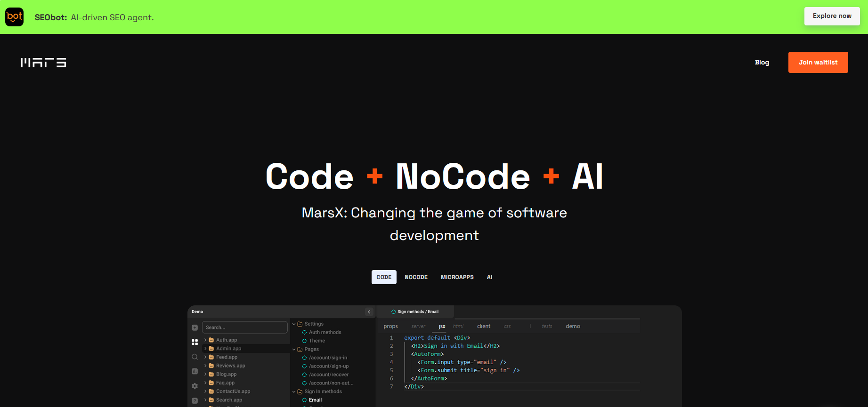Open the gear settings icon in the demo sidebar
This screenshot has width=868, height=407.
[x=195, y=386]
